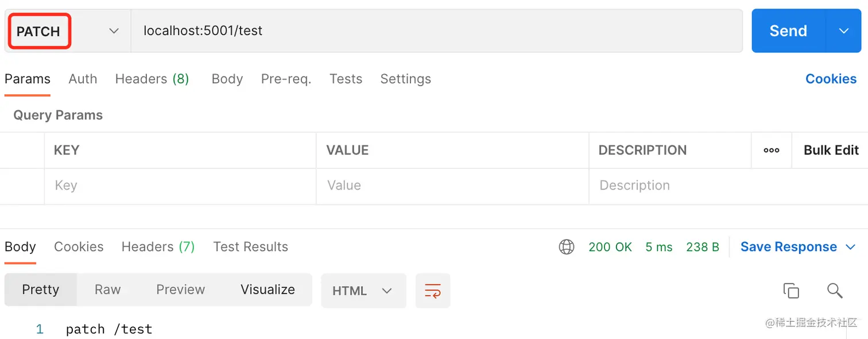Click the blue Send button

[x=788, y=31]
